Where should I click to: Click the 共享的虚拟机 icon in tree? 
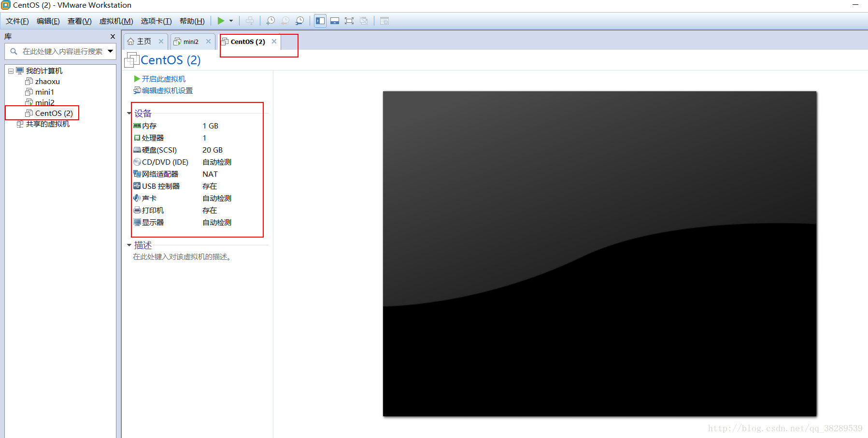pyautogui.click(x=20, y=124)
